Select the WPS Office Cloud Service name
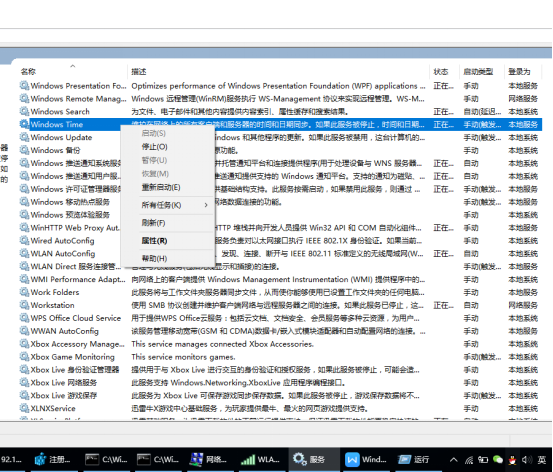 75,318
